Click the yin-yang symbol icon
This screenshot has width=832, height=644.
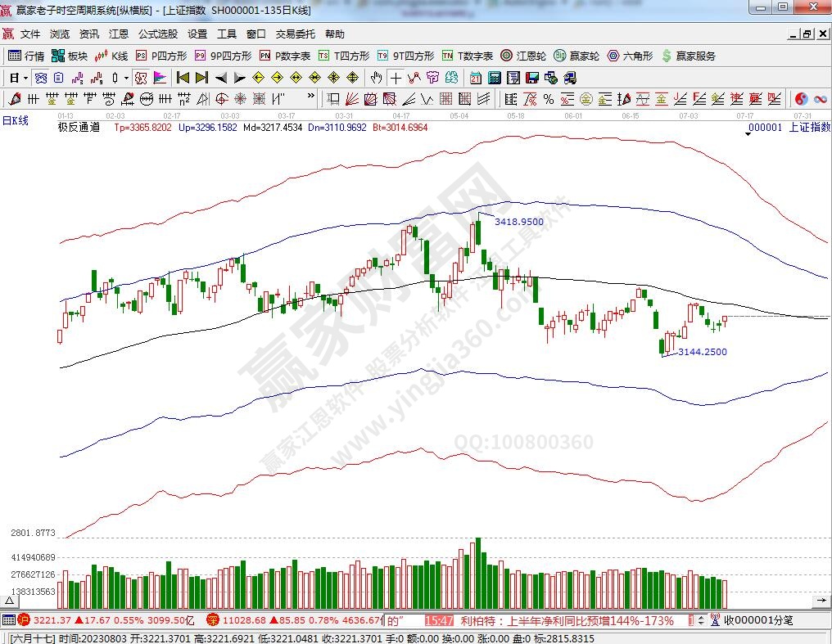(x=800, y=99)
